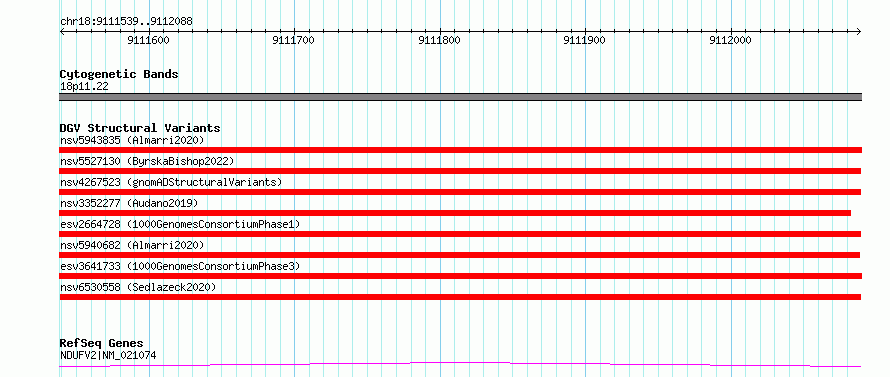This screenshot has width=890, height=377.
Task: Click ruler position 9111900
Action: coord(585,40)
